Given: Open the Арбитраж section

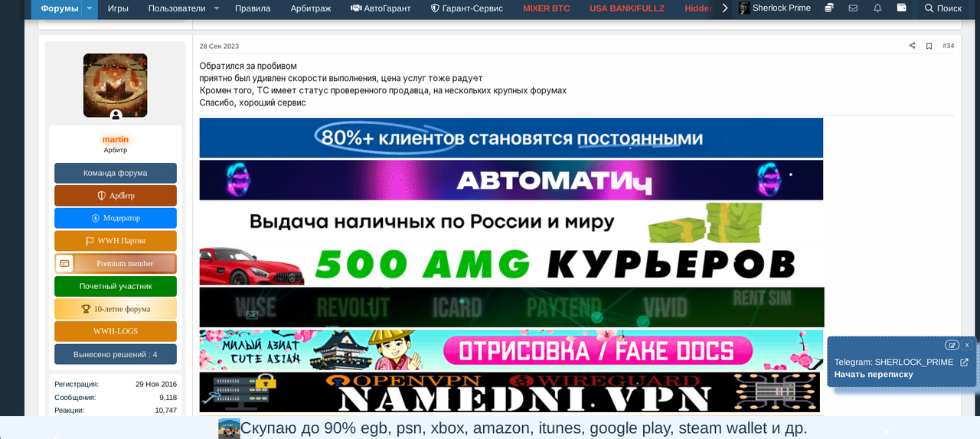Looking at the screenshot, I should click(311, 8).
